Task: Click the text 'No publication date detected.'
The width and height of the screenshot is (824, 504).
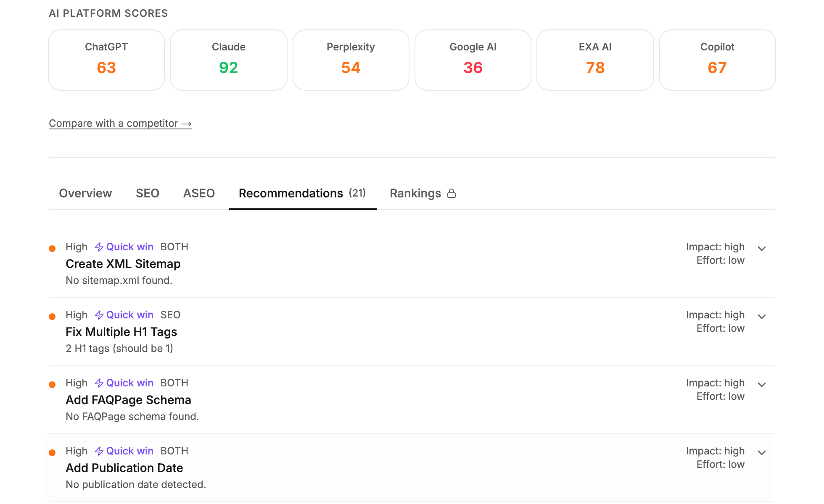Action: (136, 485)
